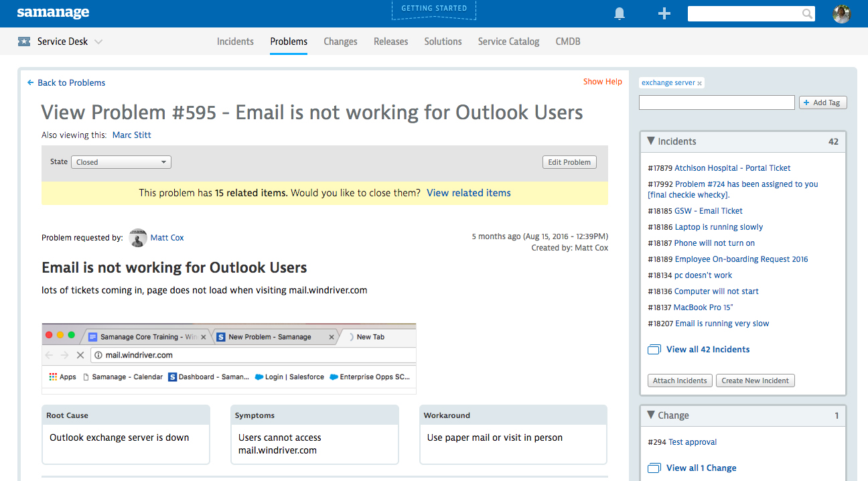This screenshot has width=868, height=481.
Task: Open incident Employee On-boarding Request 2016
Action: pyautogui.click(x=741, y=259)
